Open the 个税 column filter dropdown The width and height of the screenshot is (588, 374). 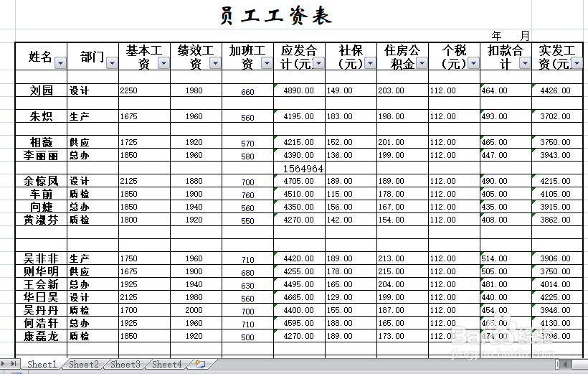click(473, 62)
